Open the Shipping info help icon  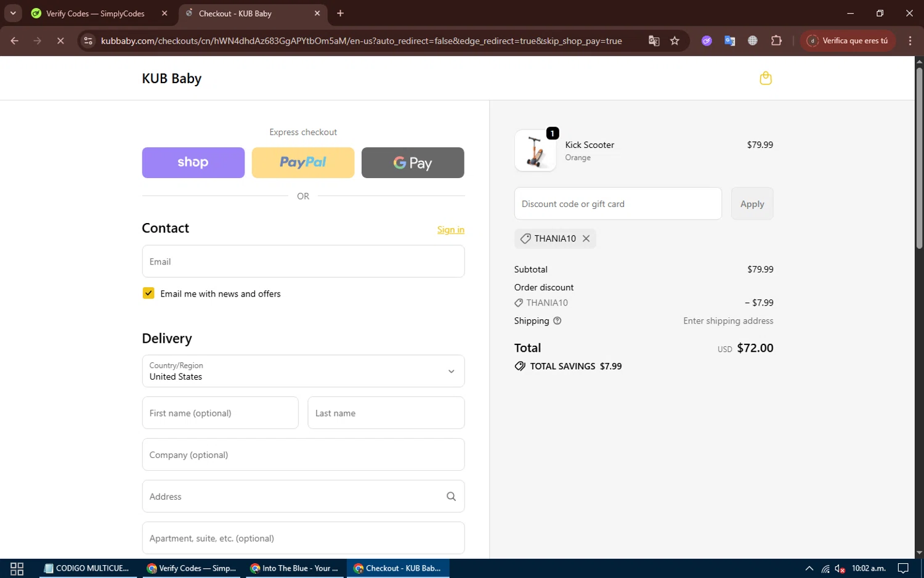tap(557, 321)
